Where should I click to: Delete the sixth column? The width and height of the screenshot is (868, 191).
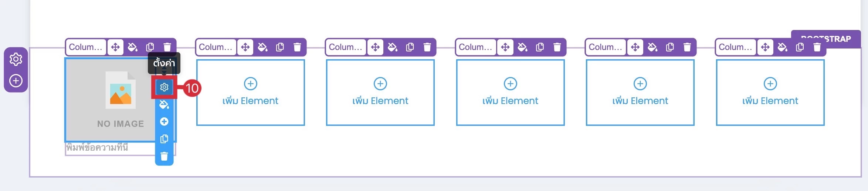pos(817,47)
